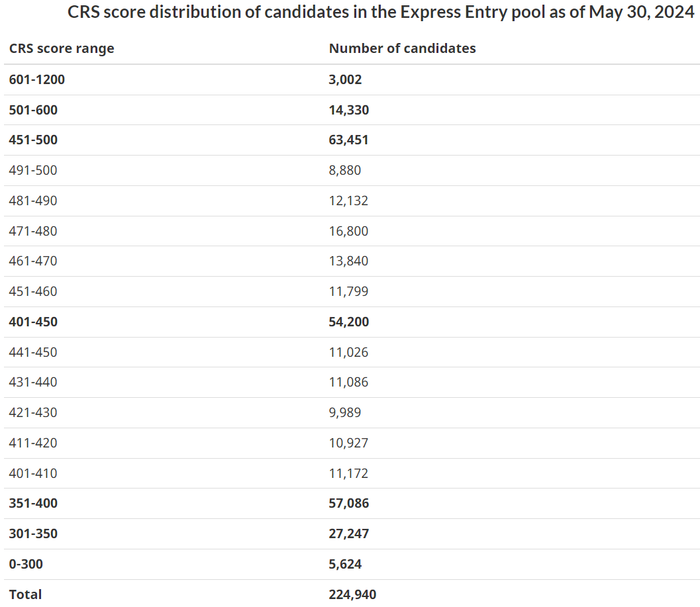The height and width of the screenshot is (607, 700).
Task: Click the 63,451 candidates value
Action: 348,140
